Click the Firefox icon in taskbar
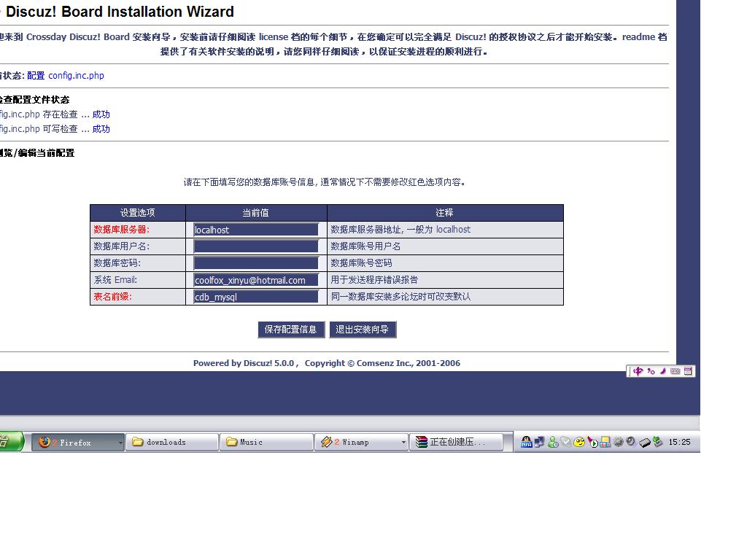The height and width of the screenshot is (560, 747). [x=44, y=442]
